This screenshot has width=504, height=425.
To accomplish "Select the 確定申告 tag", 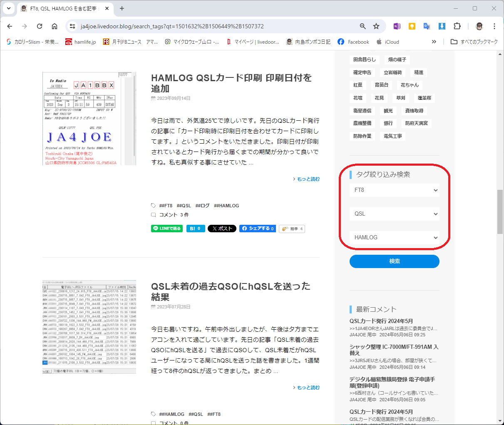I will tap(362, 72).
